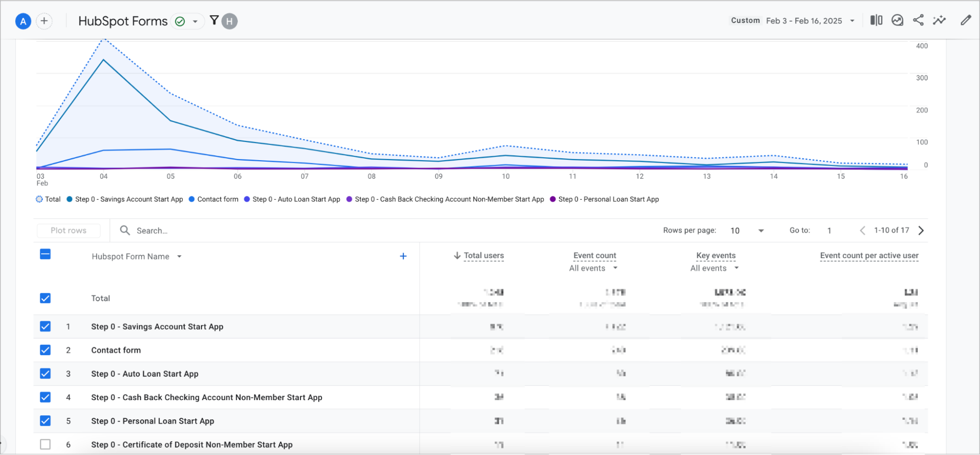Image resolution: width=980 pixels, height=455 pixels.
Task: Click Cash Back Checking Account Non-Member row text
Action: pos(206,397)
